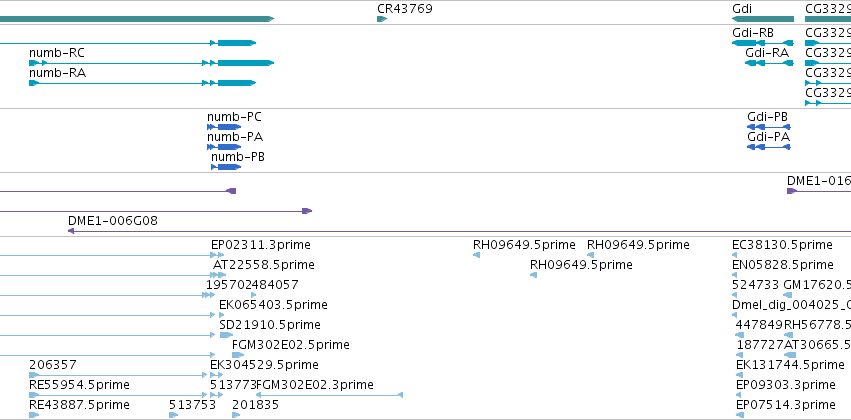Select the numb-RA transcript
The image size is (851, 420).
(142, 83)
